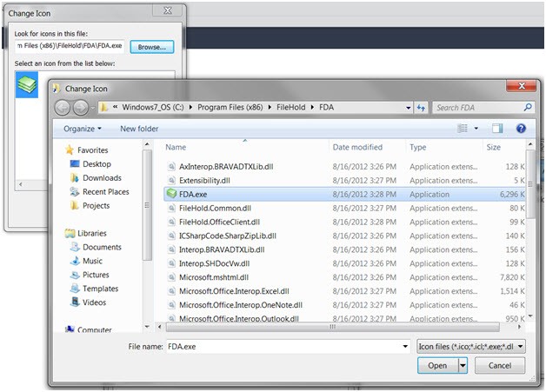Click New folder

click(139, 129)
